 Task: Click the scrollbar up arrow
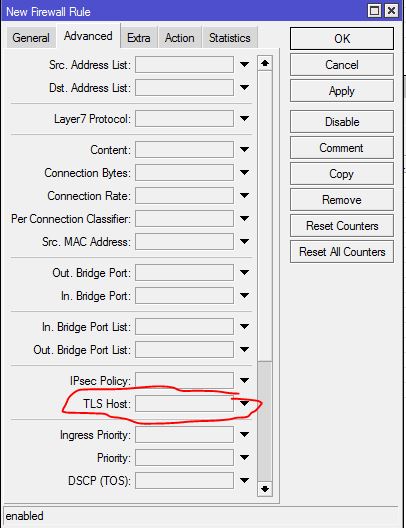[265, 63]
